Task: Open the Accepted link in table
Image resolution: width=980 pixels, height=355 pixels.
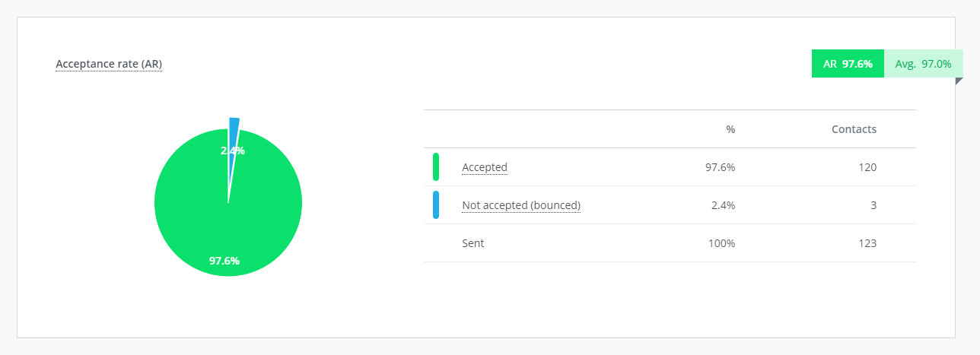Action: [485, 167]
